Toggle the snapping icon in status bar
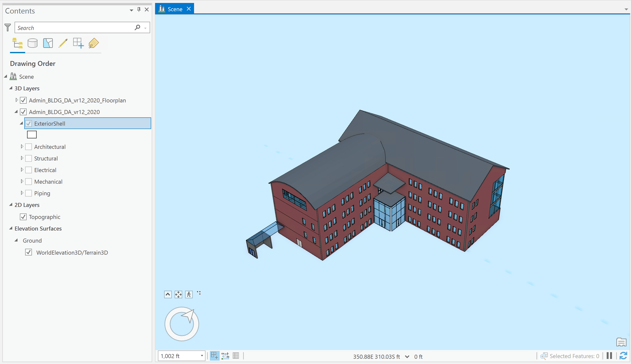 [215, 356]
